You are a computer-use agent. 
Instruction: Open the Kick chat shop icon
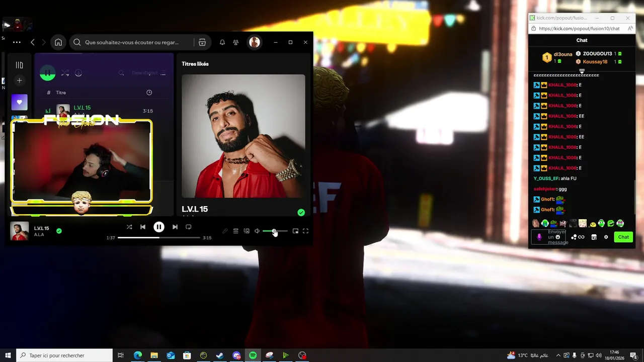594,237
